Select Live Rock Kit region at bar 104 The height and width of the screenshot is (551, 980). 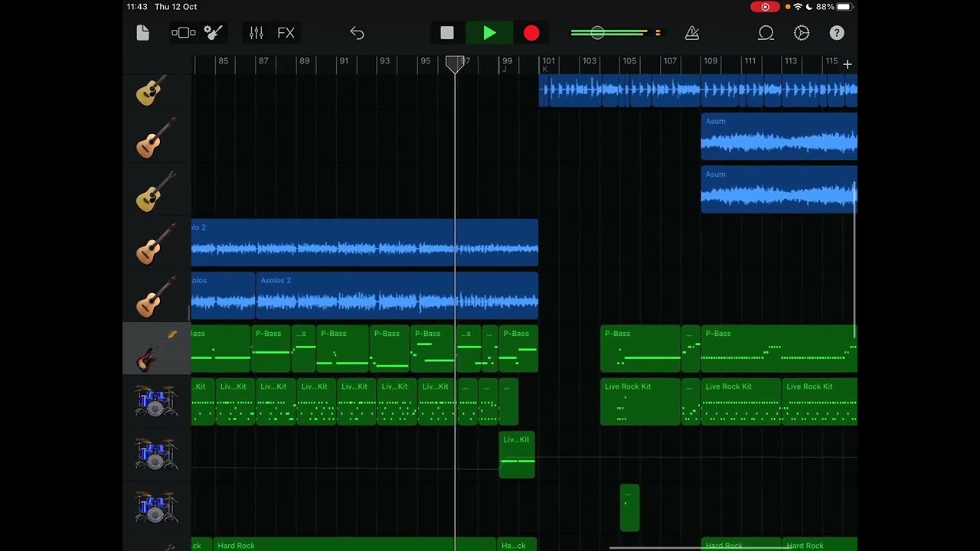coord(640,401)
